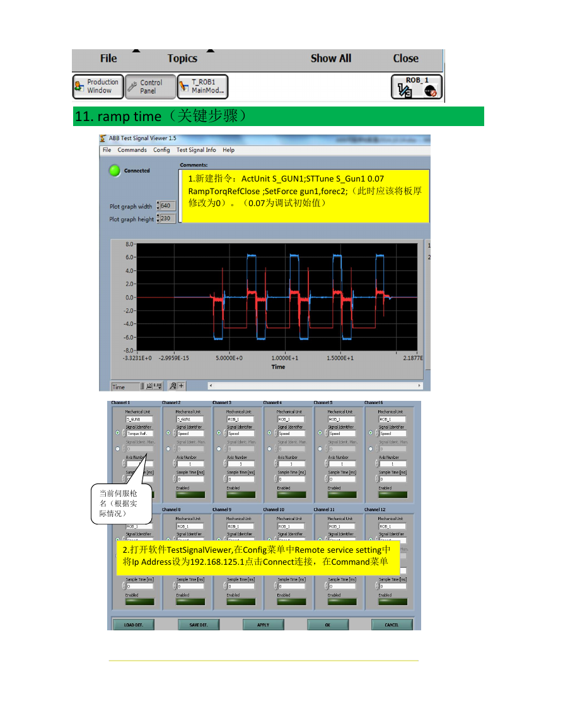Open the Config menu in Signal Viewer

161,150
